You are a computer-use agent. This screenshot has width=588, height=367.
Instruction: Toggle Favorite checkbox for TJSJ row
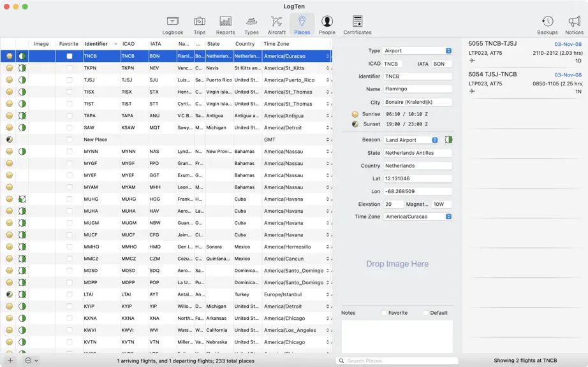click(x=70, y=80)
